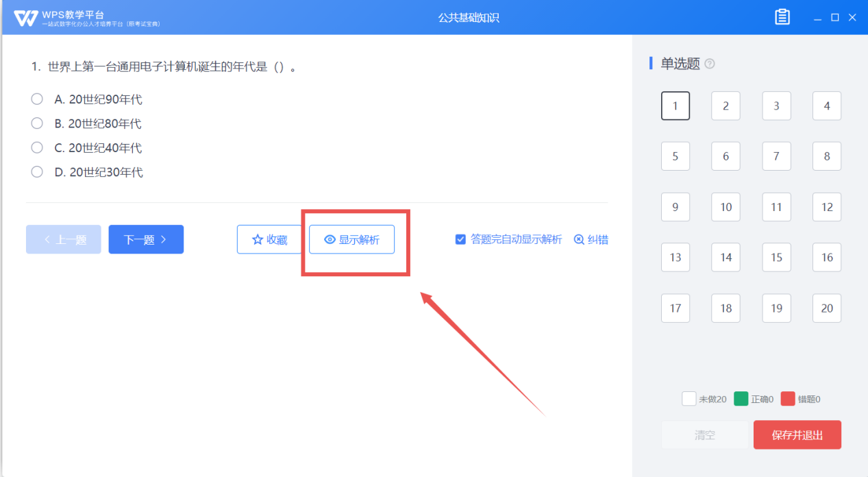Select option A. 20世纪90年代
Viewport: 868px width, 477px height.
tap(37, 99)
